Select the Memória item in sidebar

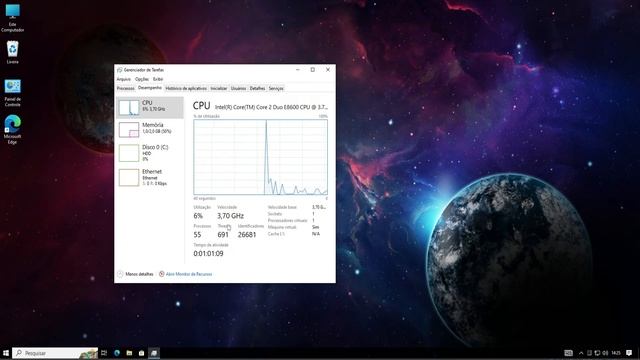[150, 129]
